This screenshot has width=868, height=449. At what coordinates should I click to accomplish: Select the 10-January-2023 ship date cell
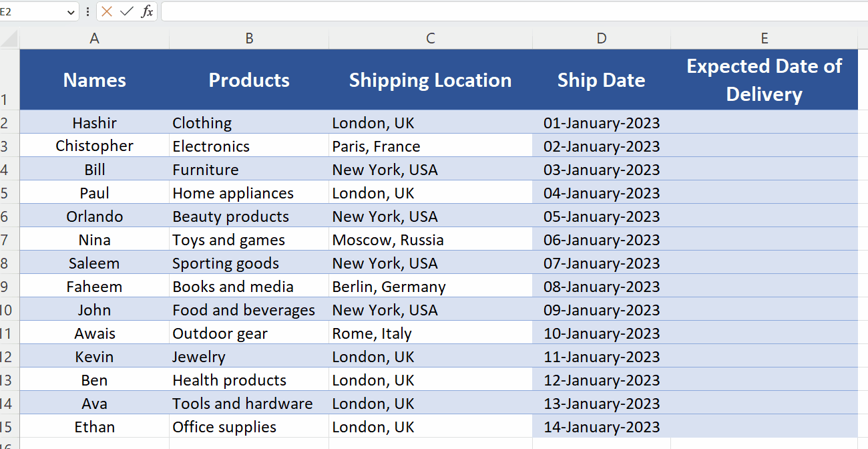602,333
